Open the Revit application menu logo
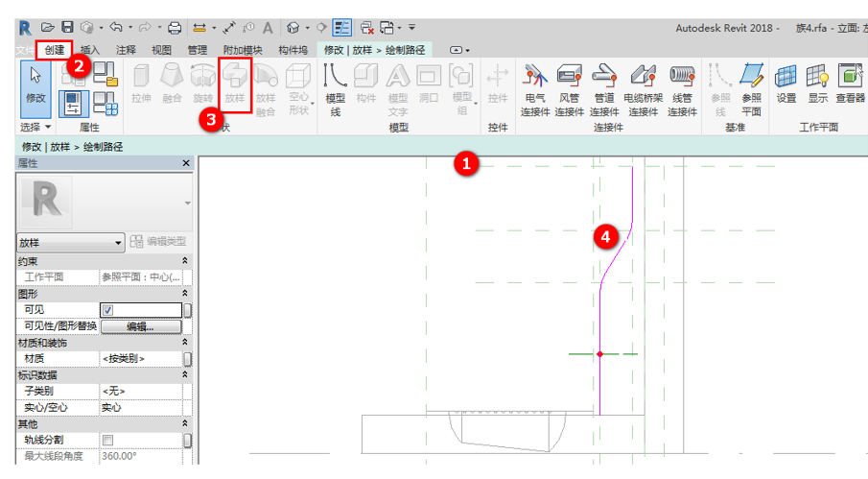Screen dimensions: 868x479 pyautogui.click(x=24, y=28)
